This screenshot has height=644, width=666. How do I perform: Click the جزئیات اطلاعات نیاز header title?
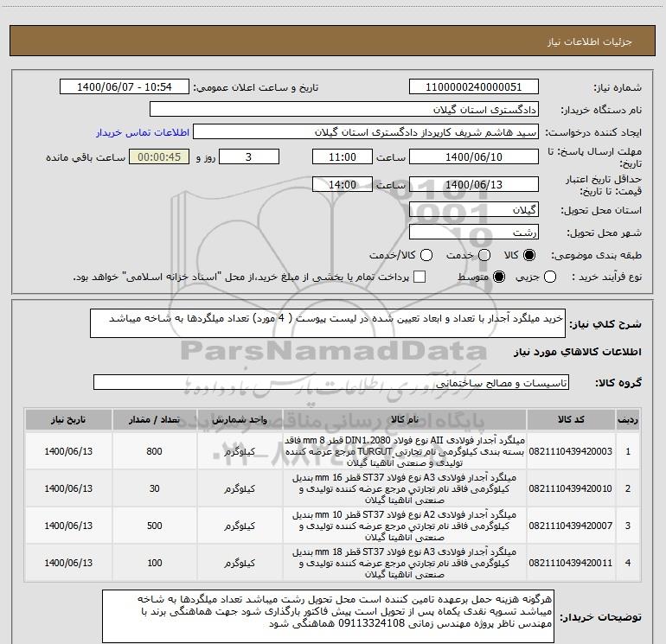click(x=590, y=41)
